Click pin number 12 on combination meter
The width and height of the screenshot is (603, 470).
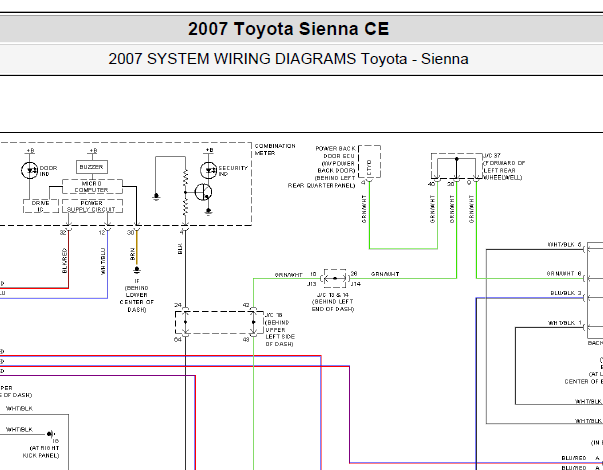(102, 233)
